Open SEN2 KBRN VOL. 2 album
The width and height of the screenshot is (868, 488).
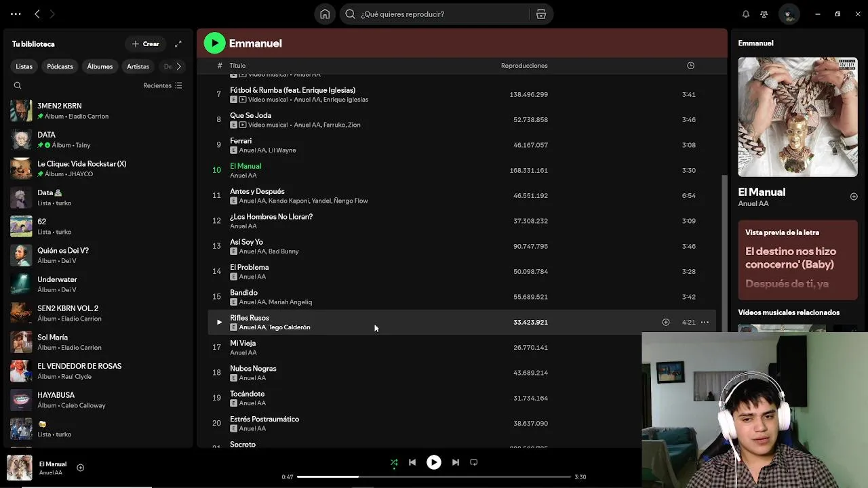click(98, 313)
